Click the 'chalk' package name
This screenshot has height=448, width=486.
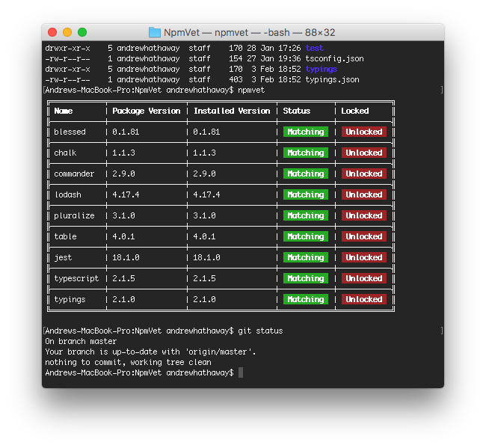(65, 153)
